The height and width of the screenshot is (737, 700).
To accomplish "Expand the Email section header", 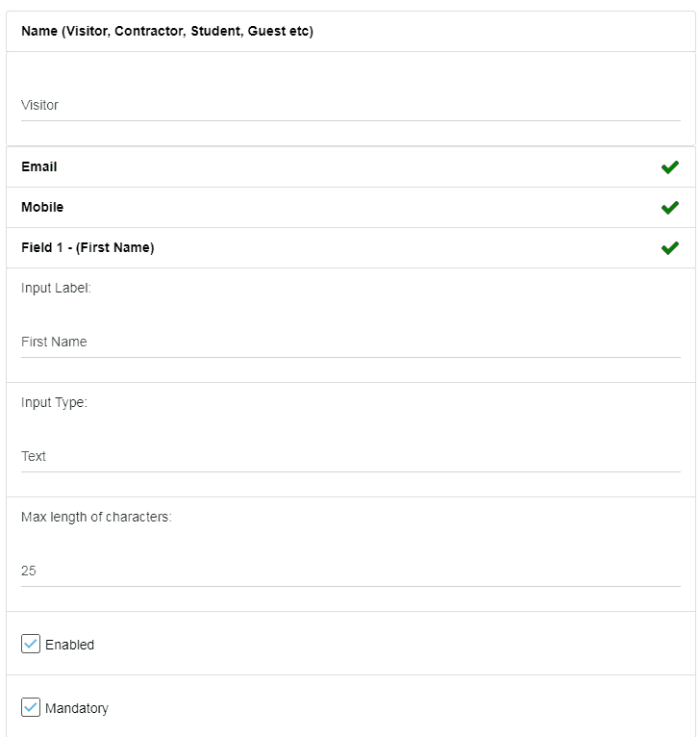I will [350, 166].
